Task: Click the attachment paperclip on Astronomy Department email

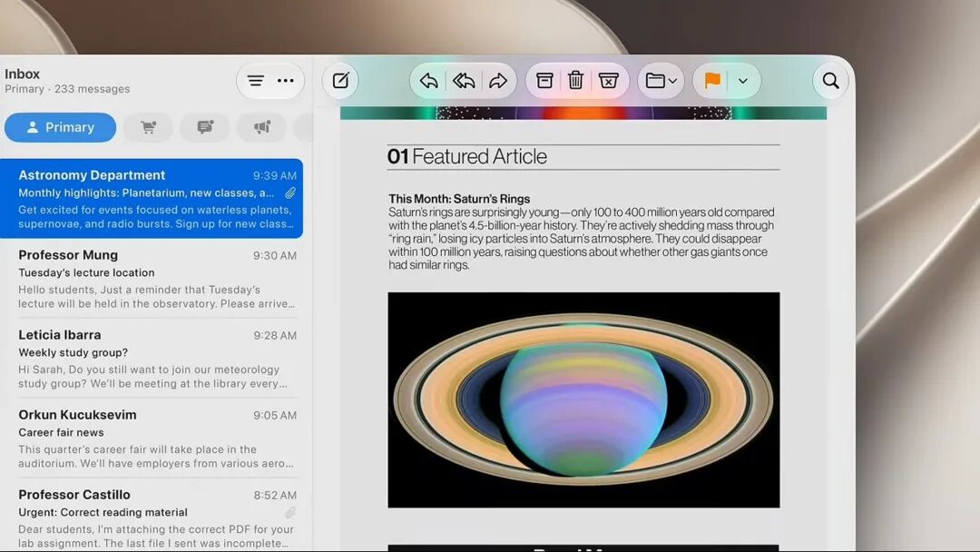Action: pyautogui.click(x=290, y=193)
